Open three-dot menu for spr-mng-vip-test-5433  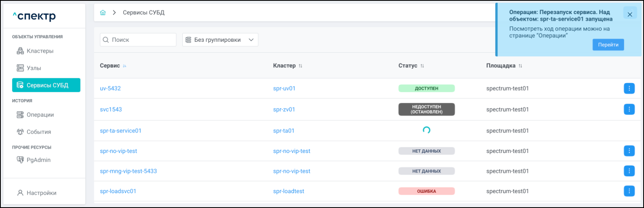[x=629, y=171]
